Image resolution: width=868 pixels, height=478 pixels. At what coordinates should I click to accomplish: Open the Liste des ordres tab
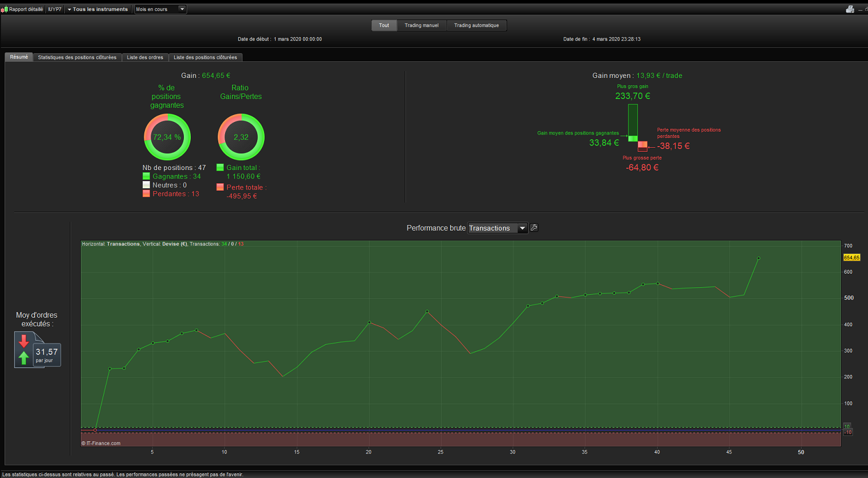coord(145,57)
